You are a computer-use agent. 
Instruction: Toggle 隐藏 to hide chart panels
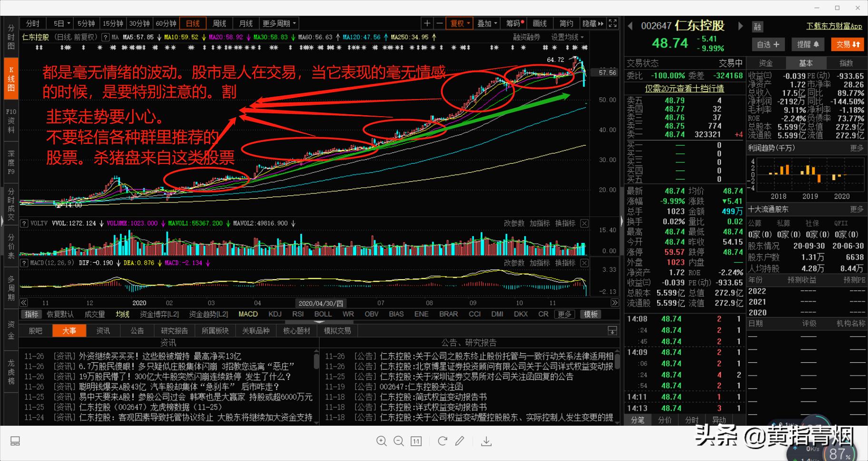pos(589,23)
